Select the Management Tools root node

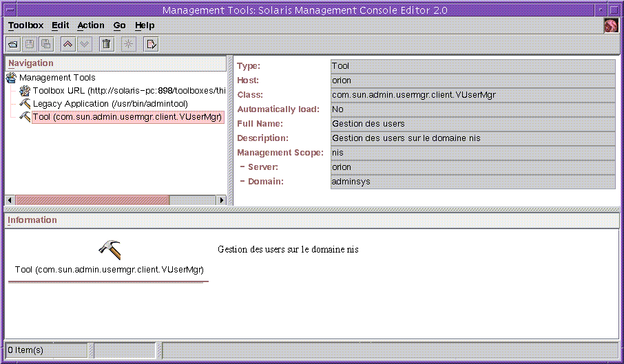point(57,78)
